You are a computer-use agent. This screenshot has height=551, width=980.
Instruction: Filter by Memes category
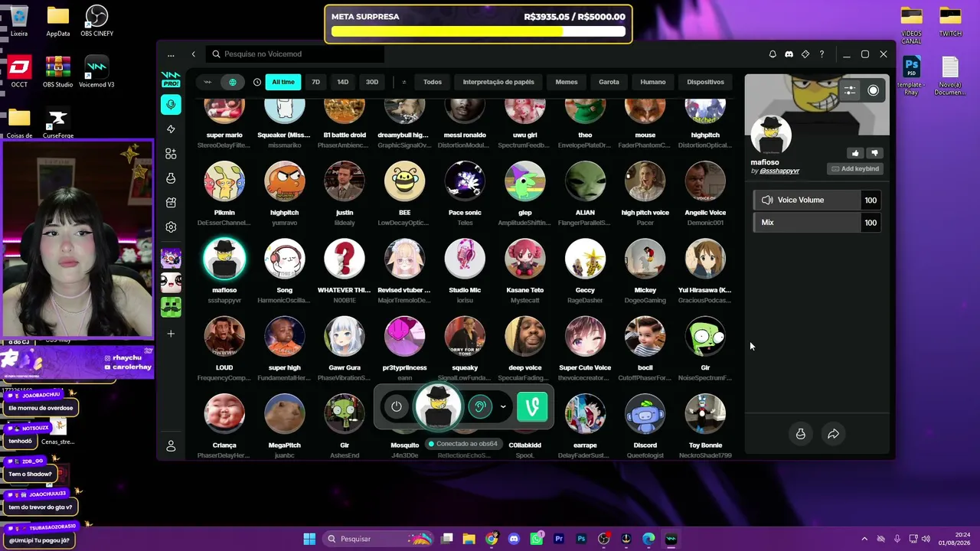click(567, 82)
